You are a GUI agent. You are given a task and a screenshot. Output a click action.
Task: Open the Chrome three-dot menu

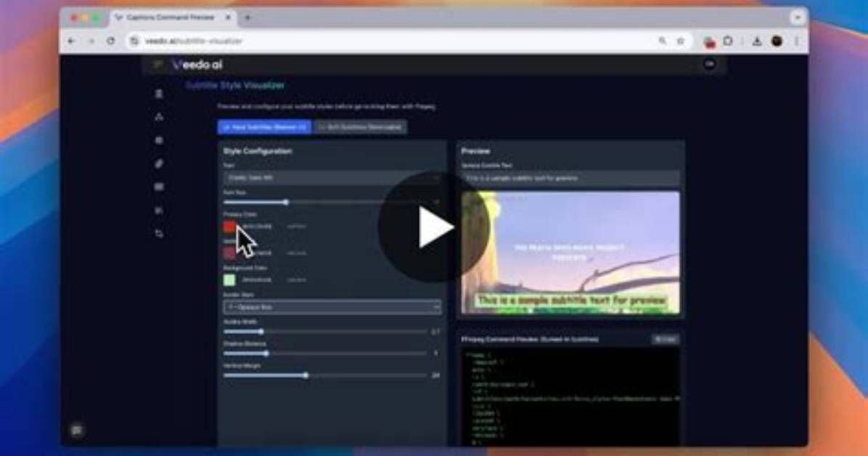pos(797,41)
